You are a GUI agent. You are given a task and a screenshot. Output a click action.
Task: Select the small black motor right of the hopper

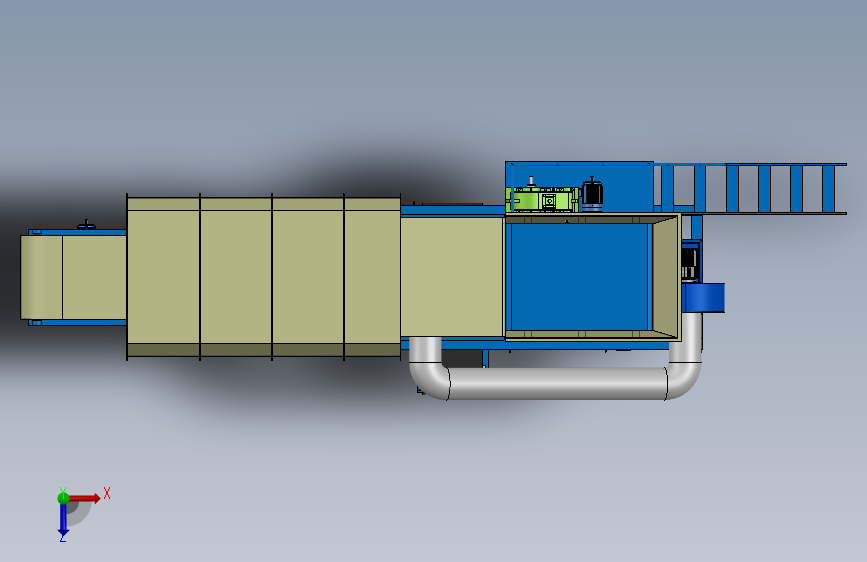click(x=690, y=264)
